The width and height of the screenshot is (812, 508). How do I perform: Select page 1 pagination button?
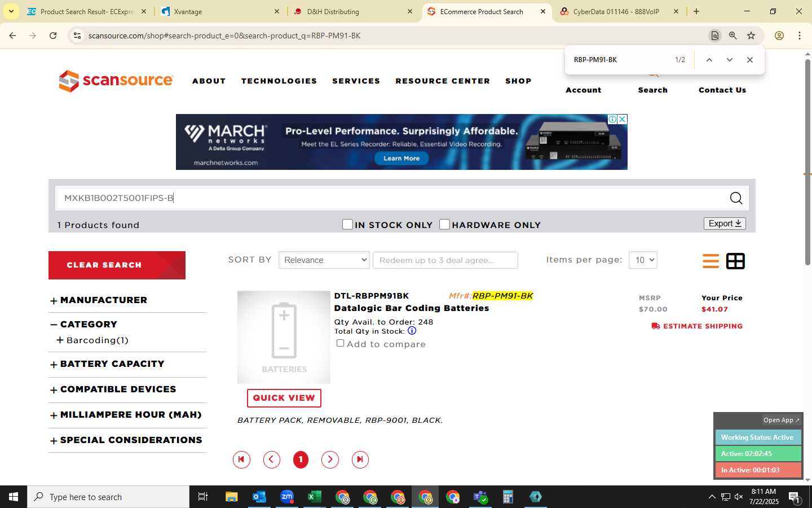coord(301,459)
